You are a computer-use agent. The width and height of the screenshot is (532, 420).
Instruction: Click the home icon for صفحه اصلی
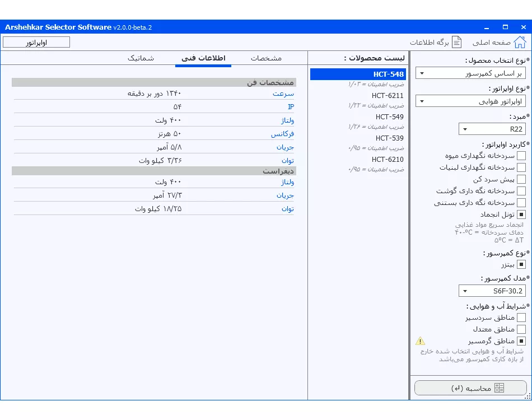click(x=520, y=43)
